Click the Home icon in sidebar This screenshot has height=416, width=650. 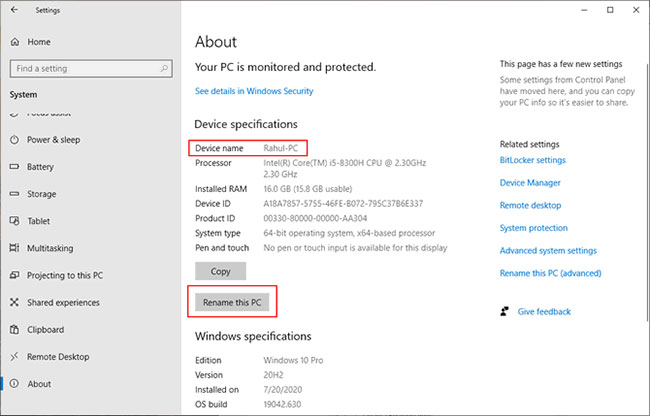(14, 42)
